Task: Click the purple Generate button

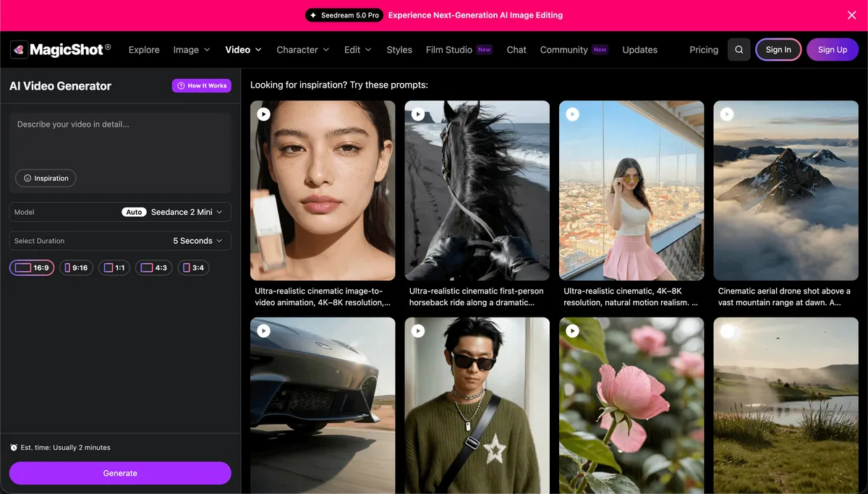Action: point(120,473)
